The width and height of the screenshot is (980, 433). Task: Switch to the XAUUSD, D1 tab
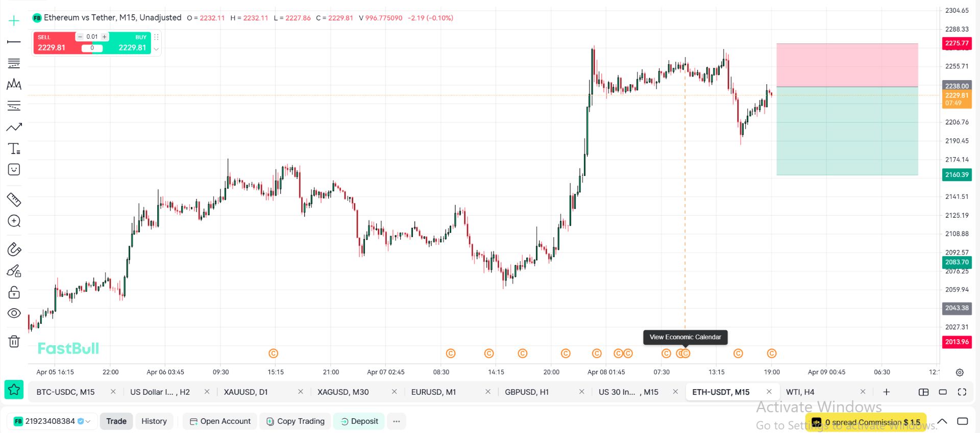[x=246, y=392]
